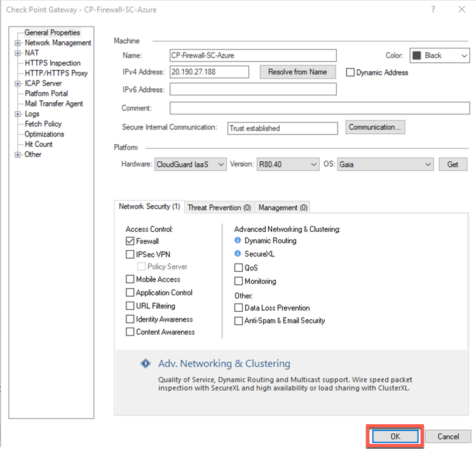Open the Version R80.40 dropdown
The width and height of the screenshot is (476, 449).
point(287,164)
